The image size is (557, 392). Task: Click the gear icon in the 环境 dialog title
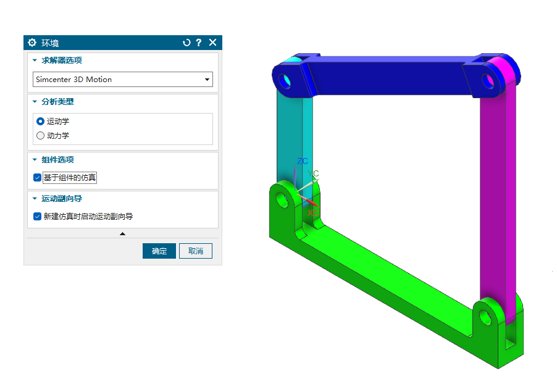(33, 43)
